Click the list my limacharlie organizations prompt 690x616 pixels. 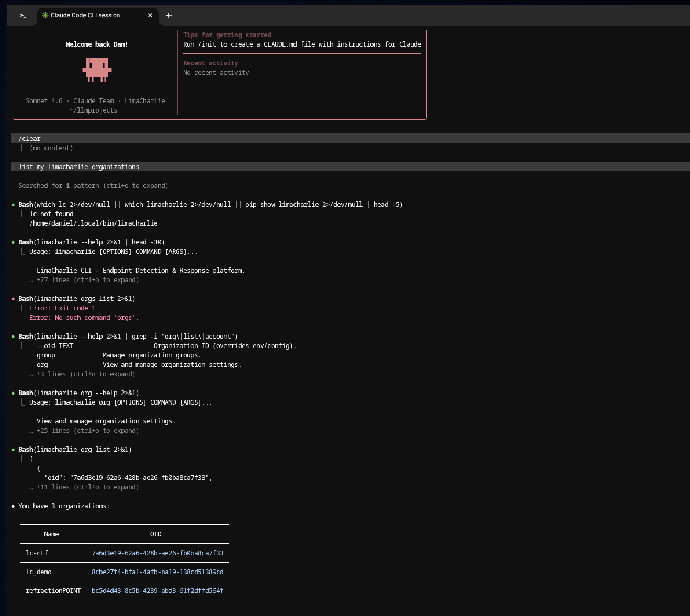[x=350, y=166]
